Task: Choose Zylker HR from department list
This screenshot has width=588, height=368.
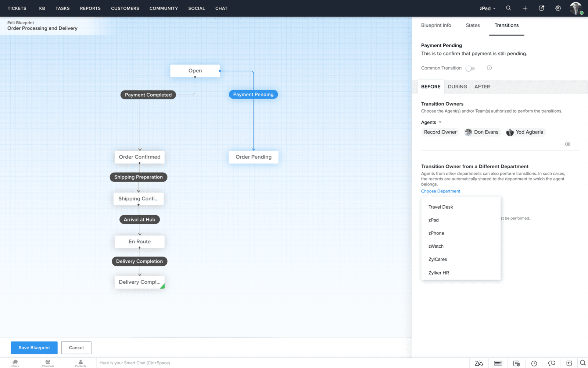Action: point(461,273)
